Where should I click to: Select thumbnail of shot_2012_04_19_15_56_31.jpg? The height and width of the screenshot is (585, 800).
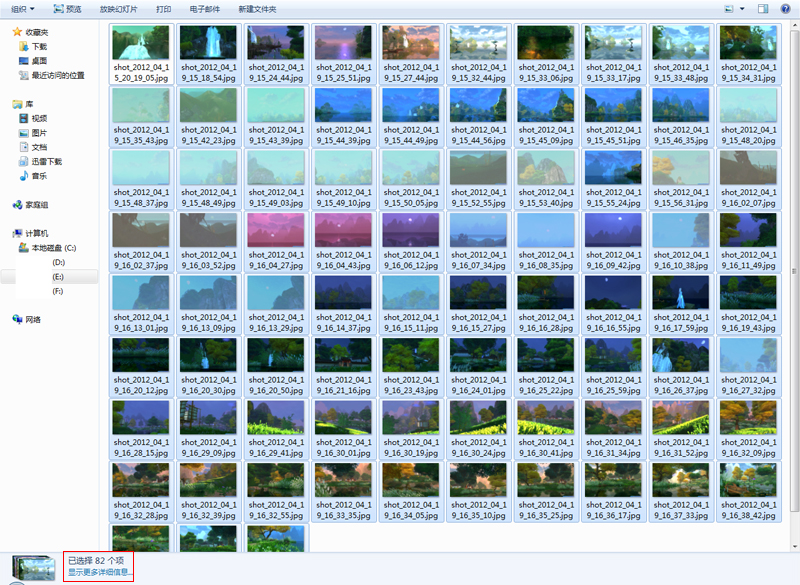tap(681, 168)
